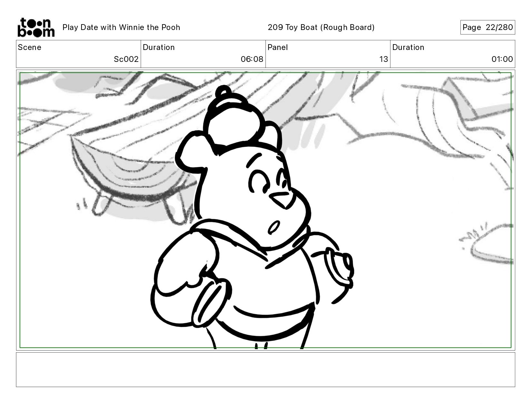The image size is (532, 411).
Task: Click the '209 Toy Boat (Rough Board)' heading
Action: tap(321, 27)
